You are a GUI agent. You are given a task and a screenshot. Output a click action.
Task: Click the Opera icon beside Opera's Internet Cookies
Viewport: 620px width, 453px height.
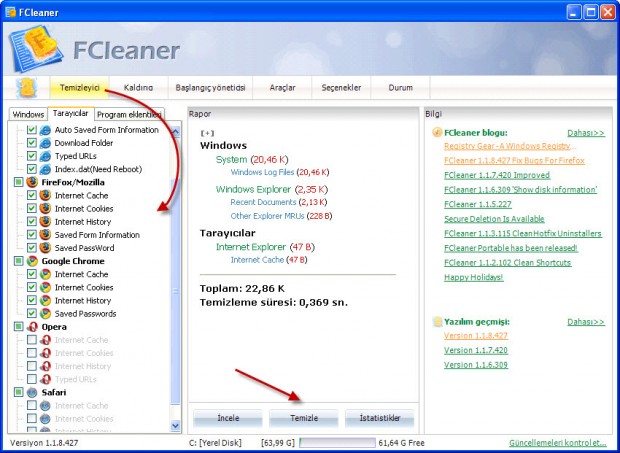coord(45,353)
